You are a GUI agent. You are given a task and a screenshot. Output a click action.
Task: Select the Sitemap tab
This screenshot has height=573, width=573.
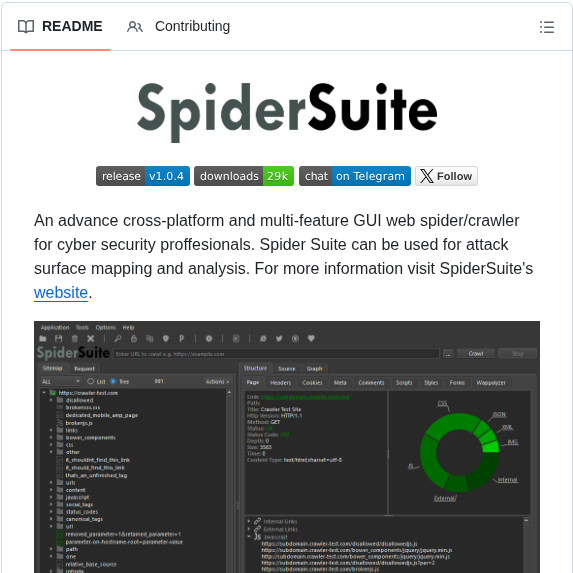[x=53, y=368]
